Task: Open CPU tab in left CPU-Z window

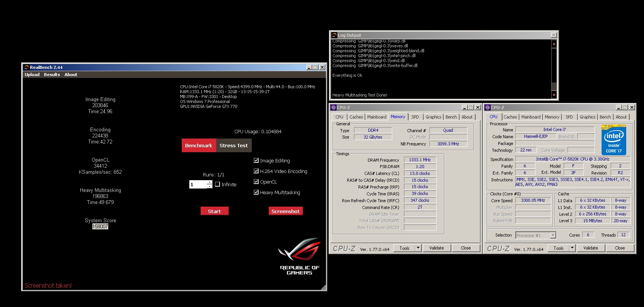Action: 339,117
